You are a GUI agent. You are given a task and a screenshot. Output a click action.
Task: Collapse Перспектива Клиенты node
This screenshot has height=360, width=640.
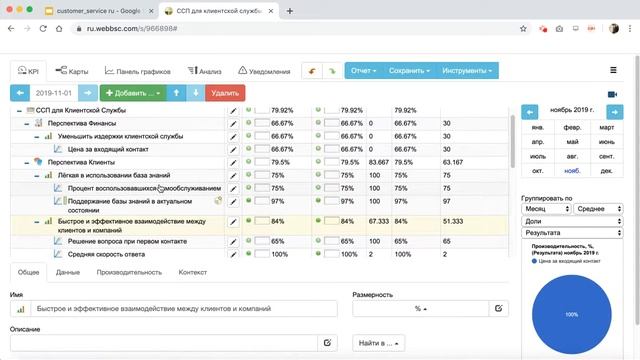point(27,162)
